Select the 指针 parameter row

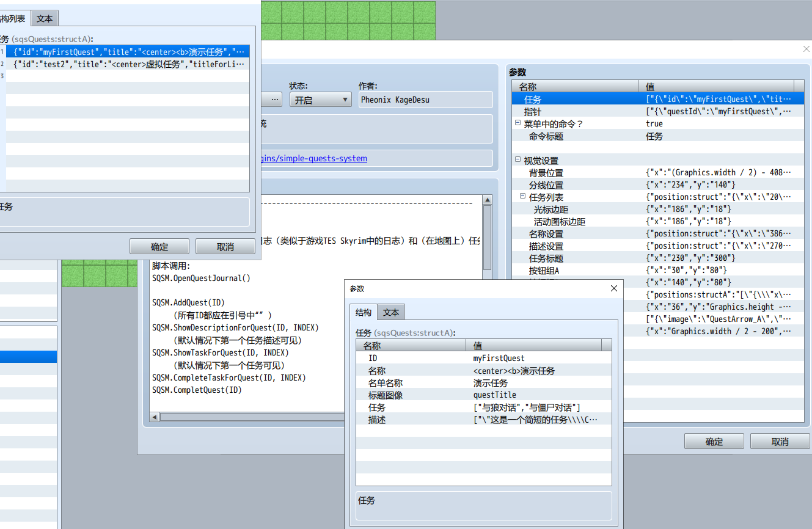[657, 111]
